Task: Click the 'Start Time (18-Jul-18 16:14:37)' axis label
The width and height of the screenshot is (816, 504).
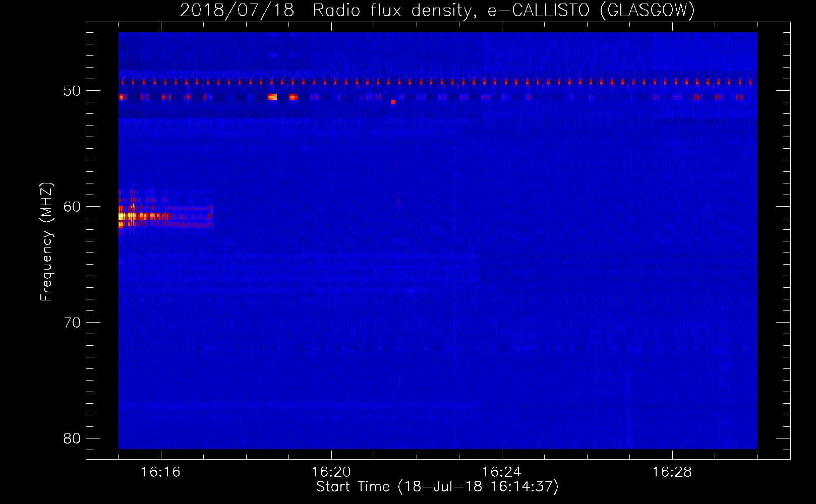Action: [x=437, y=487]
